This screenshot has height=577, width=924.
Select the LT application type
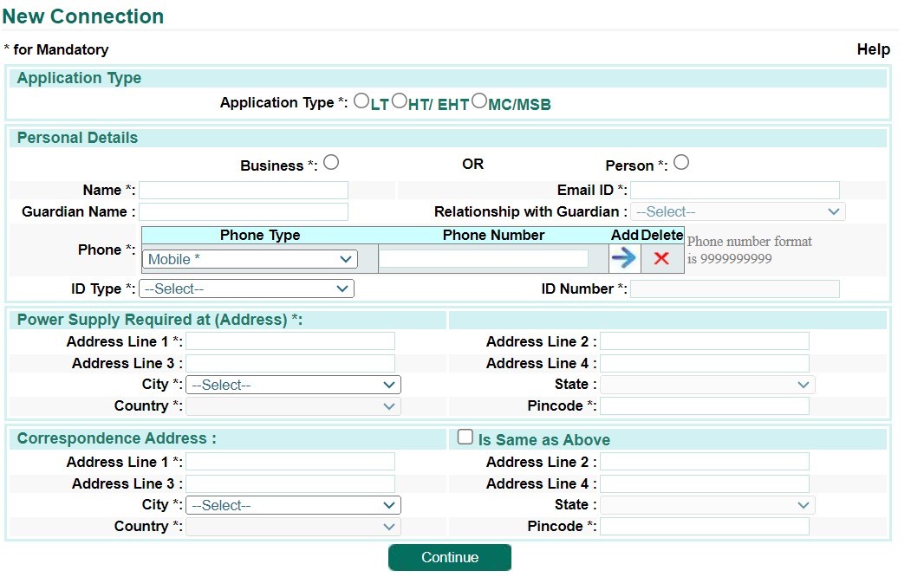[361, 100]
